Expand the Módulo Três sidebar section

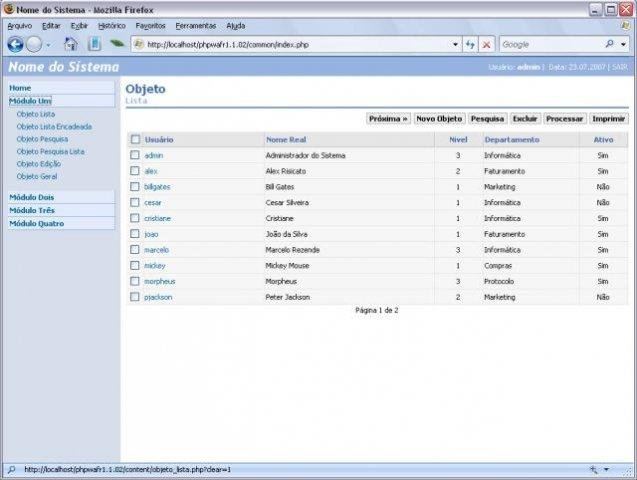click(x=61, y=210)
